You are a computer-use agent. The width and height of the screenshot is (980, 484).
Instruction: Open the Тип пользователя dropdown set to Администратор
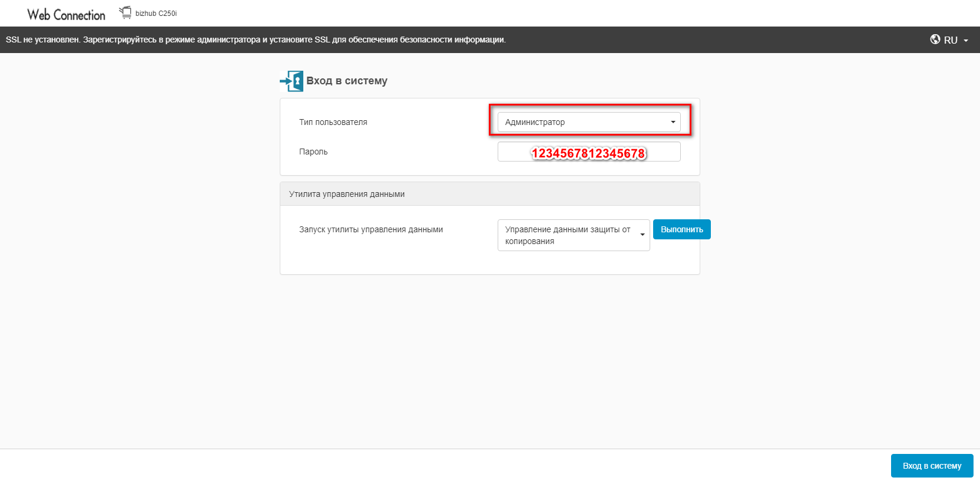coord(589,122)
